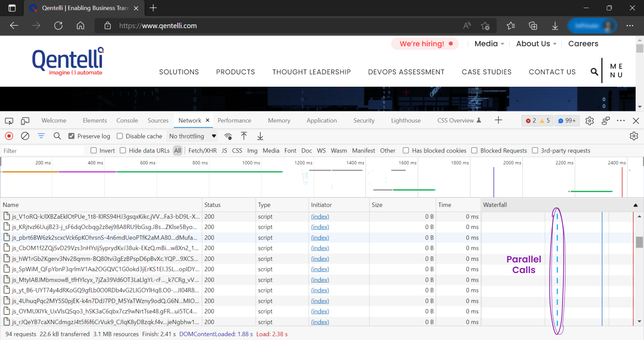Open DevTools customize ellipsis menu
Screen dimensions: 644x340
point(621,121)
